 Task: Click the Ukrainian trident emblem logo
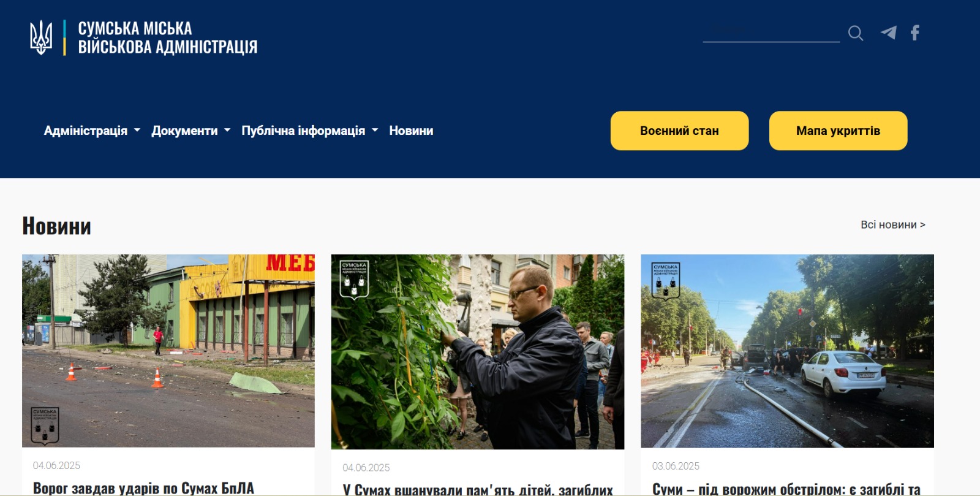point(41,37)
